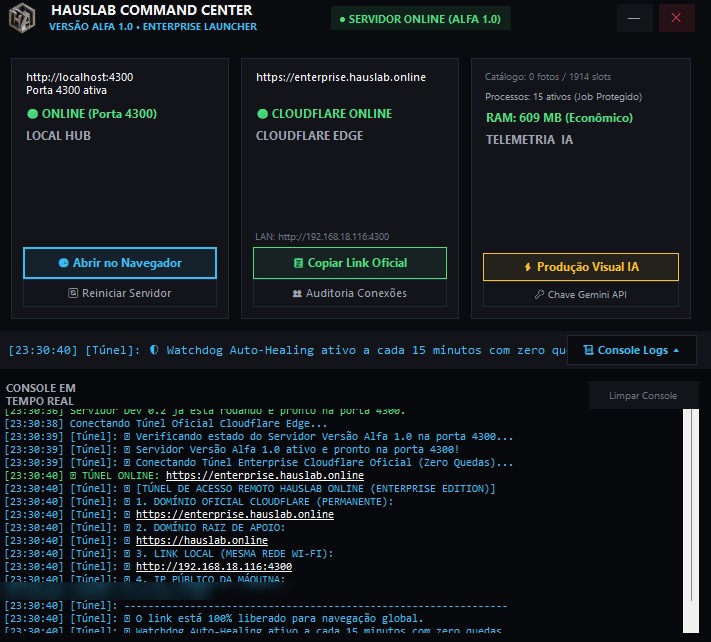This screenshot has width=711, height=642.
Task: Open the https://hauslab.online link in console
Action: tap(202, 540)
